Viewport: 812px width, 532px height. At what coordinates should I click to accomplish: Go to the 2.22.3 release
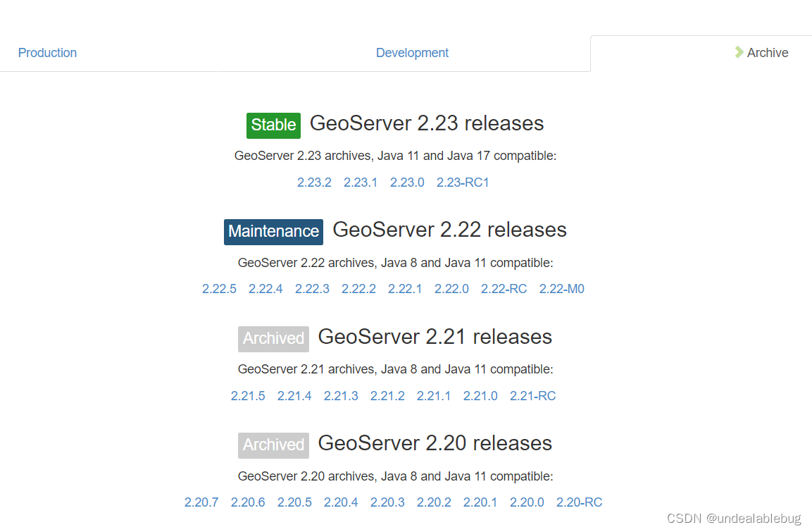click(x=312, y=289)
